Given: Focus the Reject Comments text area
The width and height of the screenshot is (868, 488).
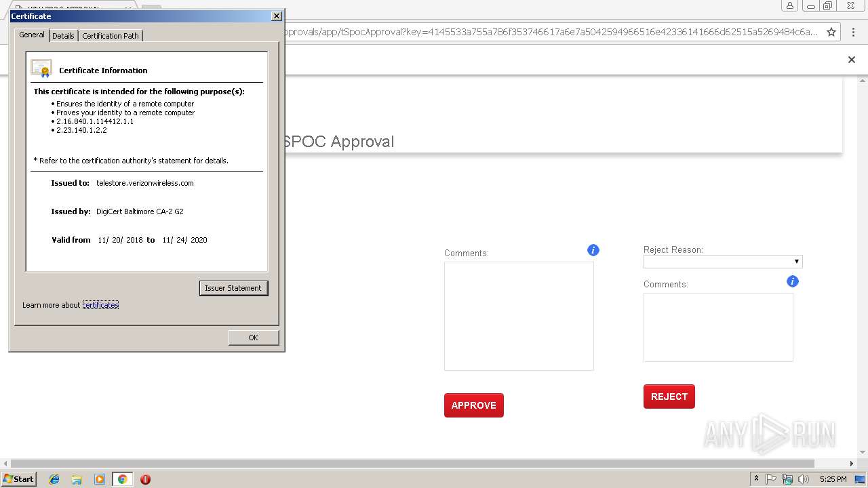Looking at the screenshot, I should coord(718,327).
